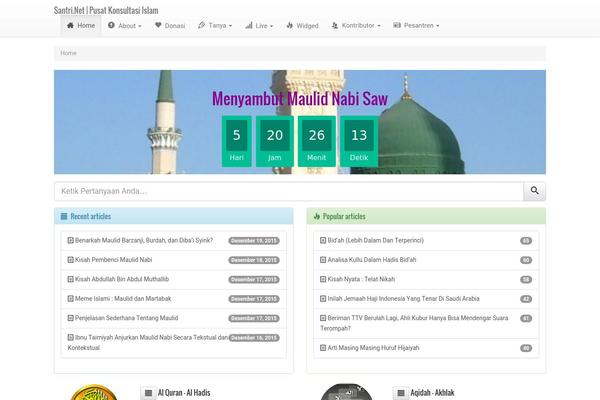Click the icon beside Ibnu Taimiyah article
This screenshot has height=400, width=600.
[x=70, y=338]
